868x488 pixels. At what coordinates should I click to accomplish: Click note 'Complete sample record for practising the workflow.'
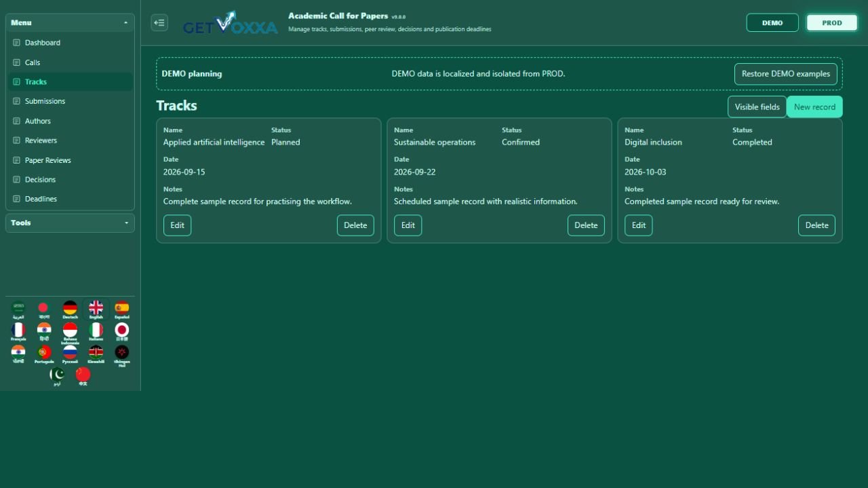tap(258, 202)
